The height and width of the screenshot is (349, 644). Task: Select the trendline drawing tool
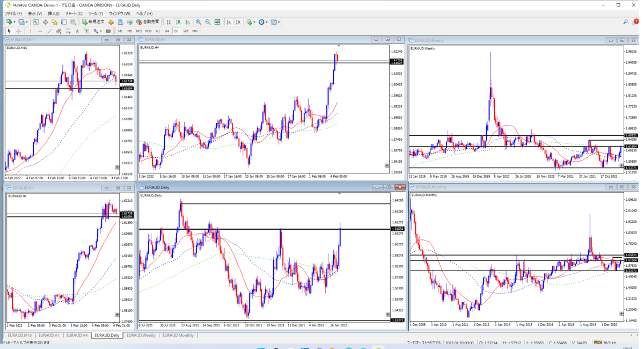[x=49, y=31]
